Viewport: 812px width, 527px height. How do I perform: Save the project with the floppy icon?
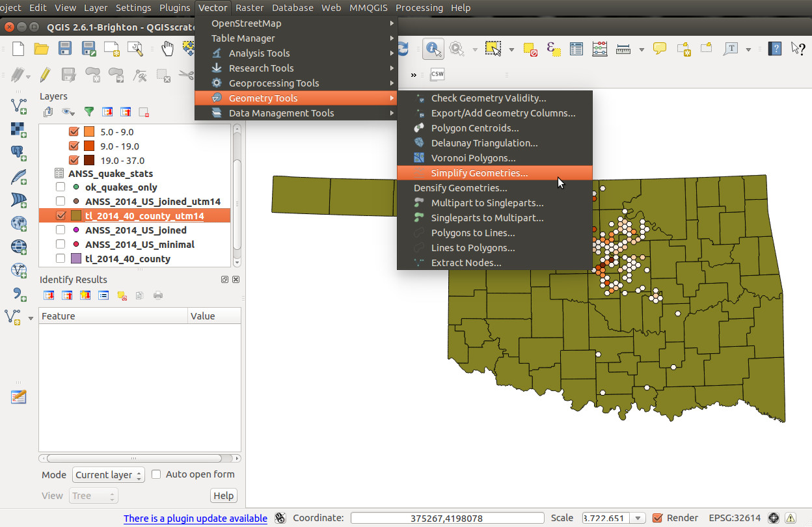65,48
